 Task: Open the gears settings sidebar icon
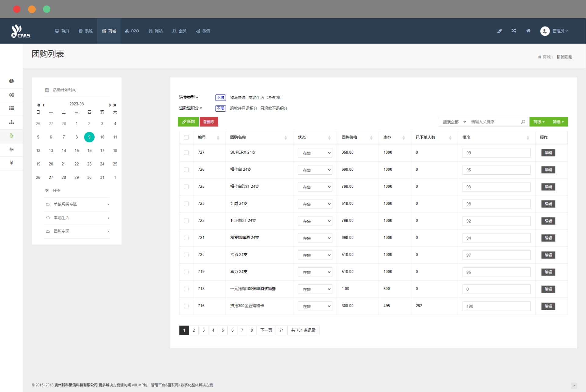pos(11,95)
